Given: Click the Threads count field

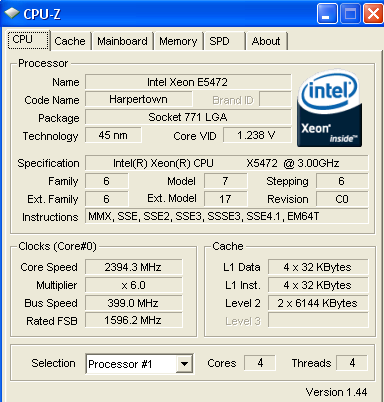Looking at the screenshot, I should pyautogui.click(x=352, y=363).
